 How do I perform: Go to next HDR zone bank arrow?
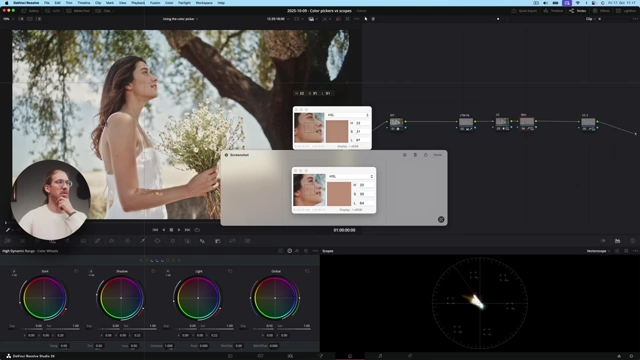point(179,260)
